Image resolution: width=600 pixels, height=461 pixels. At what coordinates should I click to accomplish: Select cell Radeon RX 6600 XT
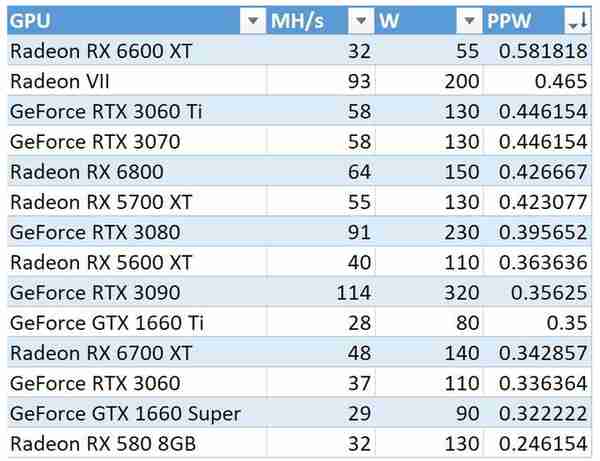coord(137,51)
